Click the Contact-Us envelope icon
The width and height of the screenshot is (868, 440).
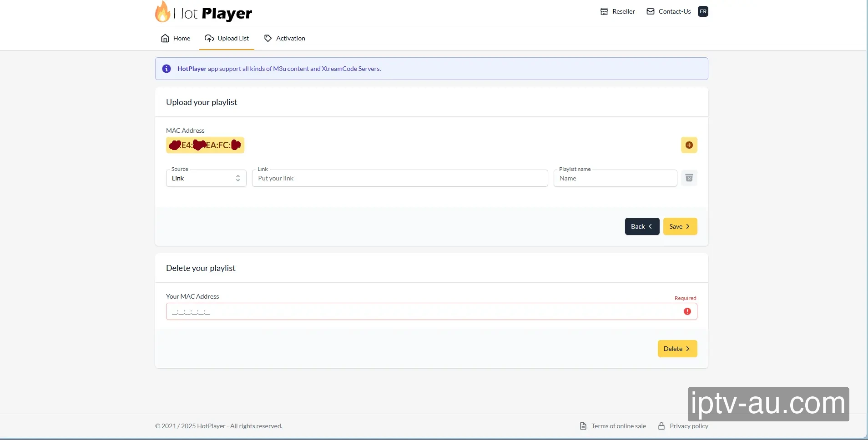[651, 11]
